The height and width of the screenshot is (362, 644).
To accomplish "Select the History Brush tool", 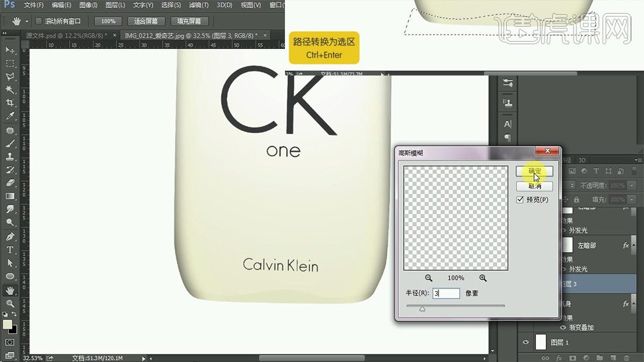I will tap(10, 170).
